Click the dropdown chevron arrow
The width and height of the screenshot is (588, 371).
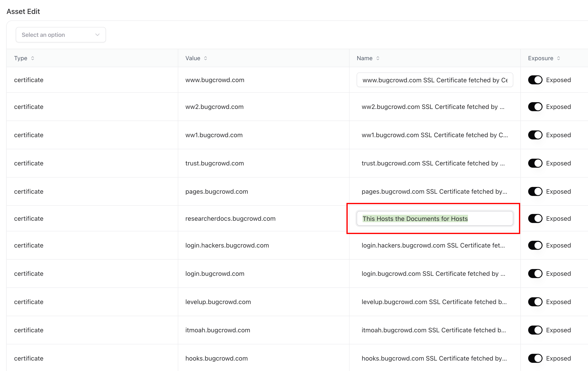[x=98, y=35]
